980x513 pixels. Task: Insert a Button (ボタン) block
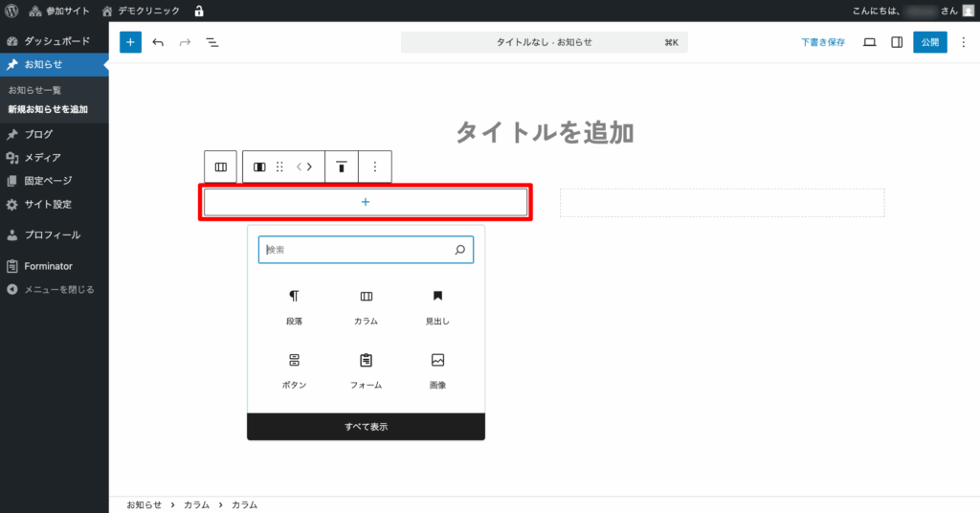294,370
